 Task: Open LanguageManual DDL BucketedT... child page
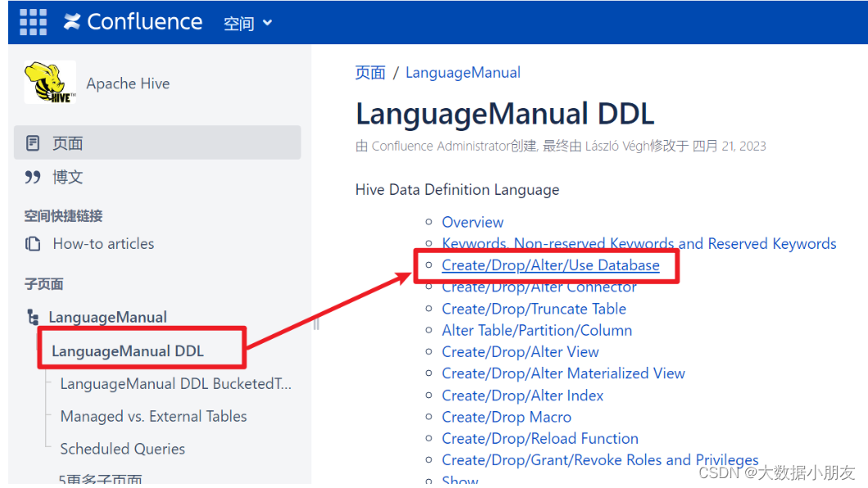point(175,384)
